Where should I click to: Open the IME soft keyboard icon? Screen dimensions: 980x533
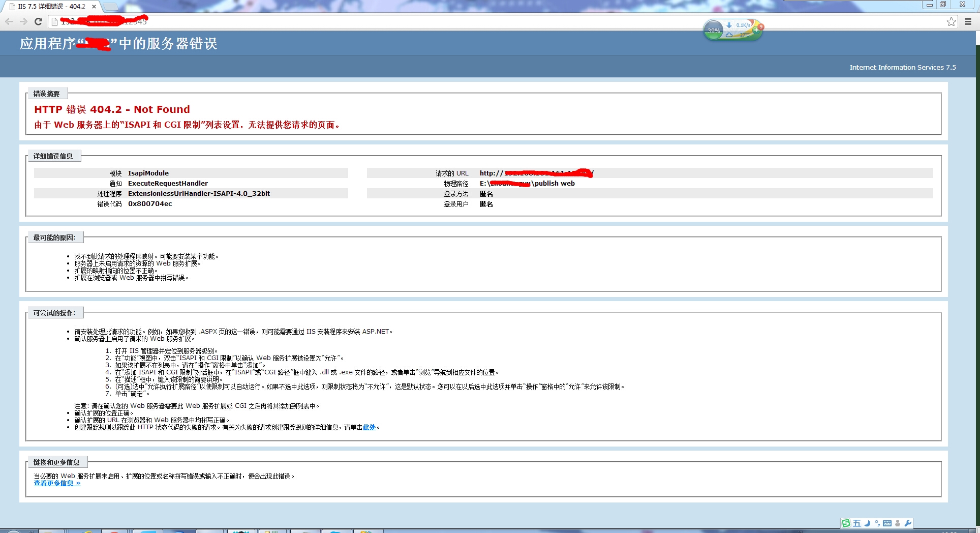pyautogui.click(x=887, y=523)
